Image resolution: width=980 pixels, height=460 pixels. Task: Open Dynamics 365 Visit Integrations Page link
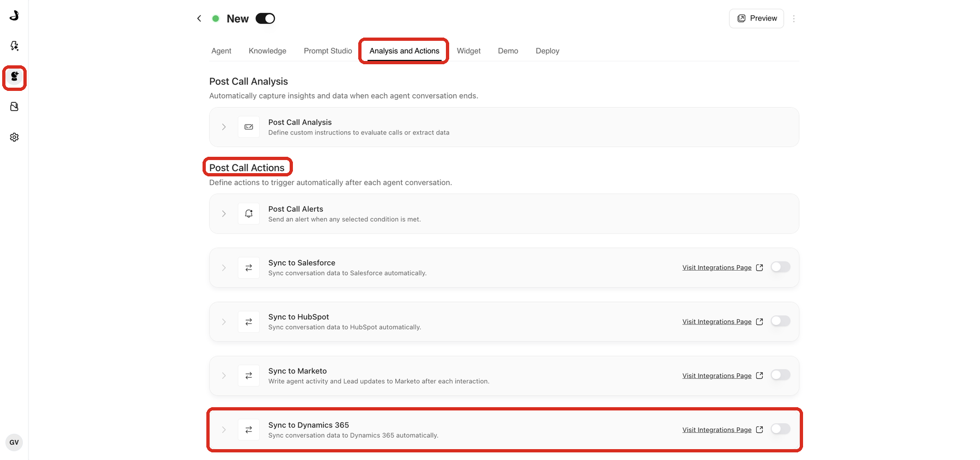(x=722, y=430)
